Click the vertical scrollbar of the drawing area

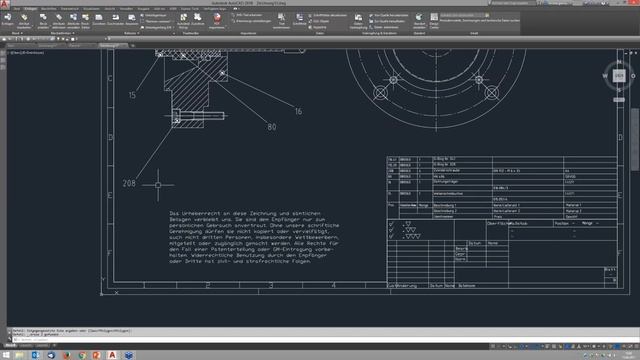pos(636,139)
